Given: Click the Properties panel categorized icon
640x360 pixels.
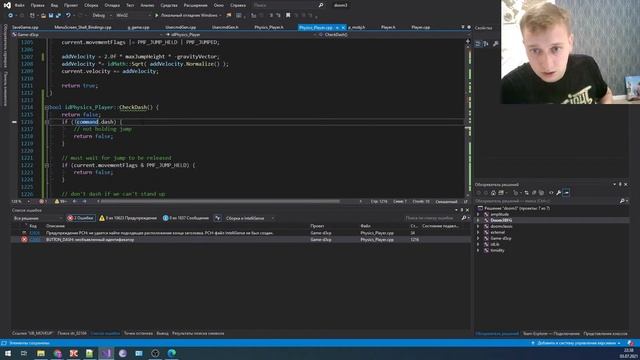Looking at the screenshot, I should pos(478,44).
